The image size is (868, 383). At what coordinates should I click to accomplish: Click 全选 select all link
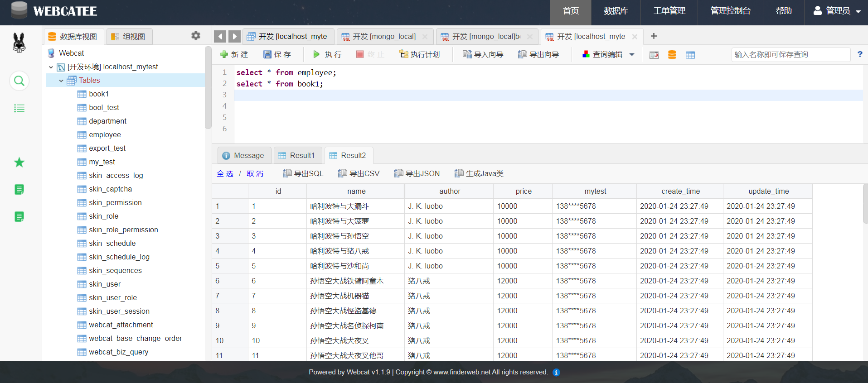[225, 173]
